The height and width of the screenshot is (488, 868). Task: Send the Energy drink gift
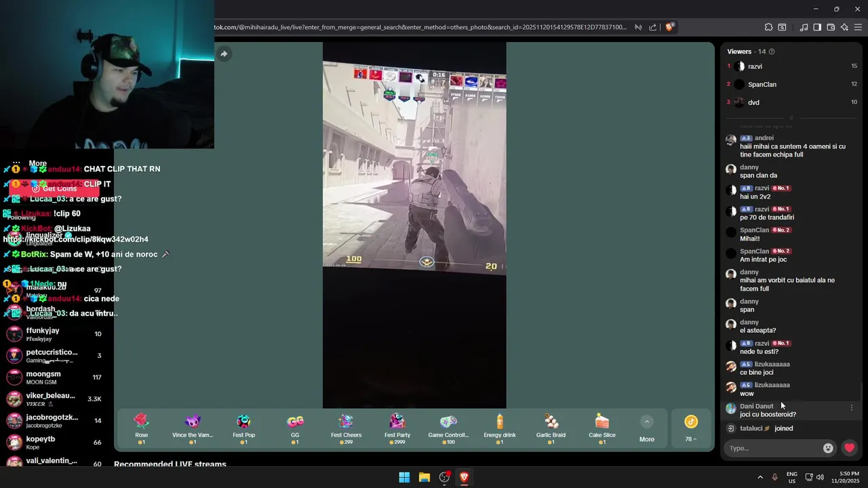[x=500, y=428]
